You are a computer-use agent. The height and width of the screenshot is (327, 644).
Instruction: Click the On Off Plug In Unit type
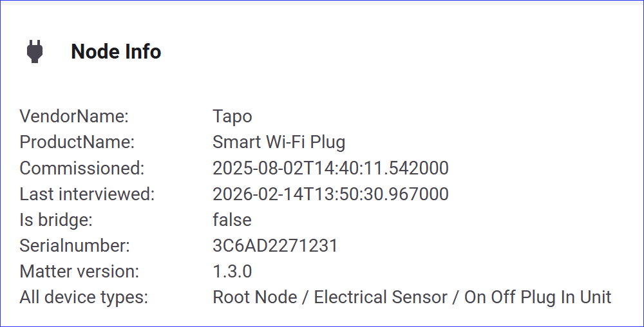tap(538, 297)
